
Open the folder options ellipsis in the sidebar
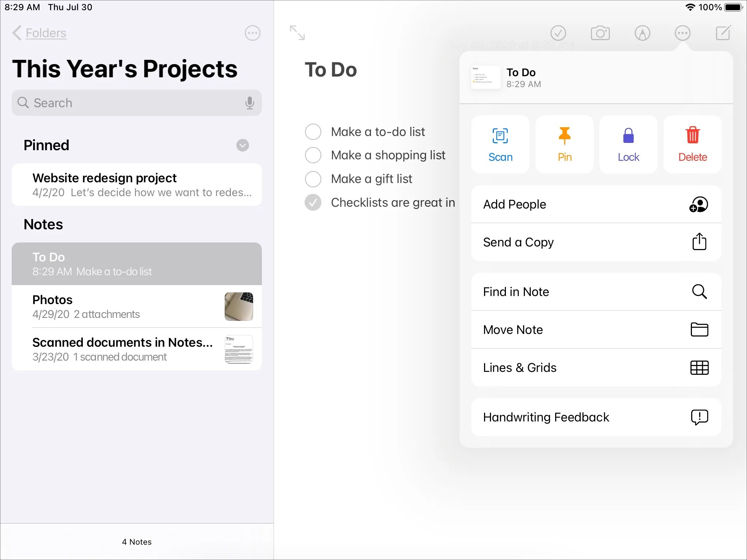click(252, 33)
